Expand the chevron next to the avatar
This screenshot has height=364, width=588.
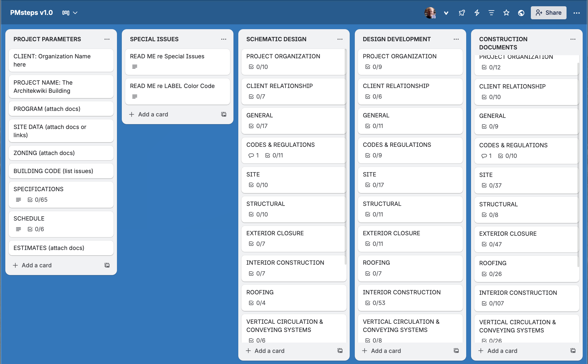(446, 13)
